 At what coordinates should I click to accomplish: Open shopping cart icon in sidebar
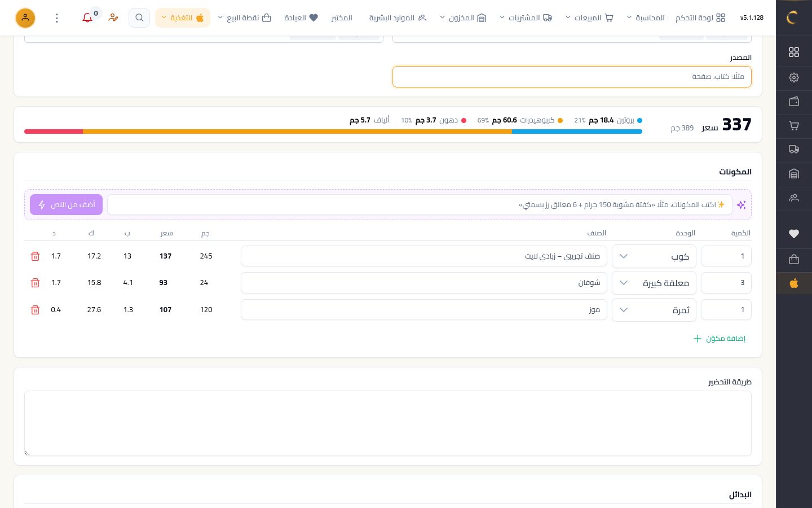794,126
